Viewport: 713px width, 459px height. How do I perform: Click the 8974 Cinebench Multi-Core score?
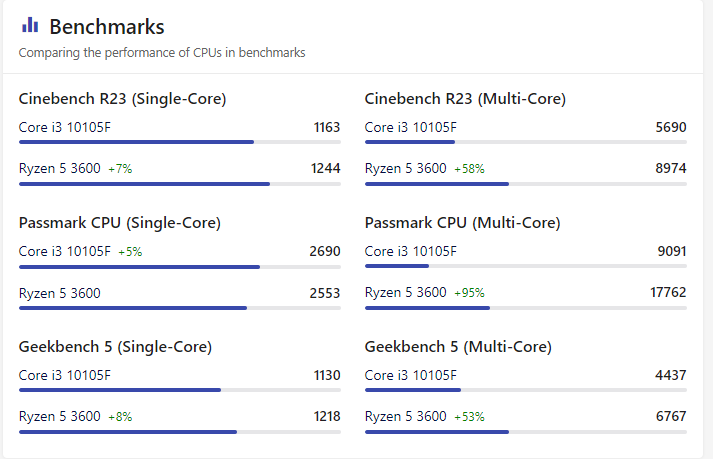[x=671, y=169]
